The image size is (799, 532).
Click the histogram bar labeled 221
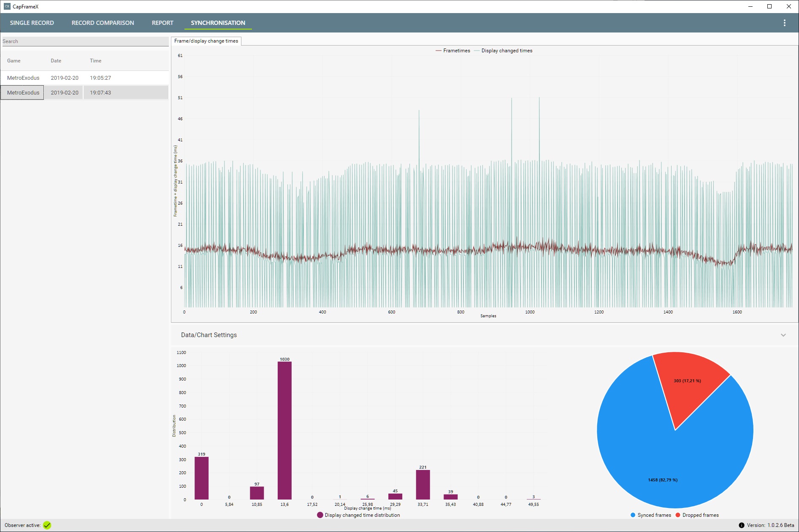423,485
